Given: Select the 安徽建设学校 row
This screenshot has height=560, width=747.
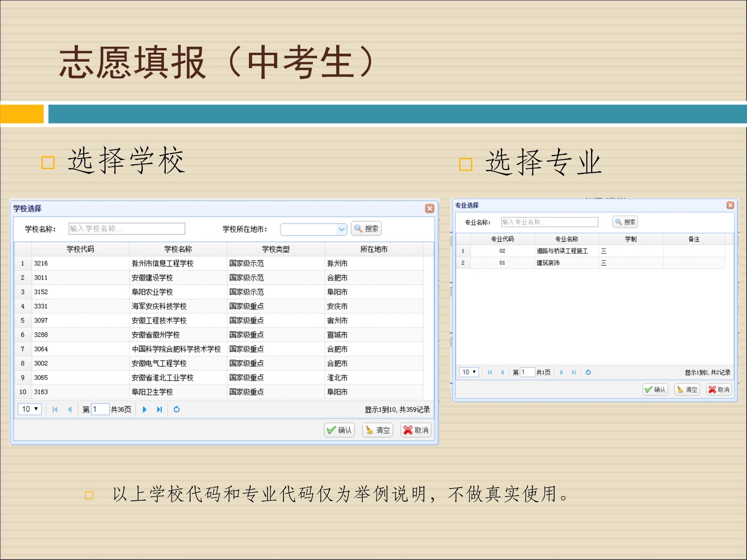Looking at the screenshot, I should pyautogui.click(x=152, y=278).
